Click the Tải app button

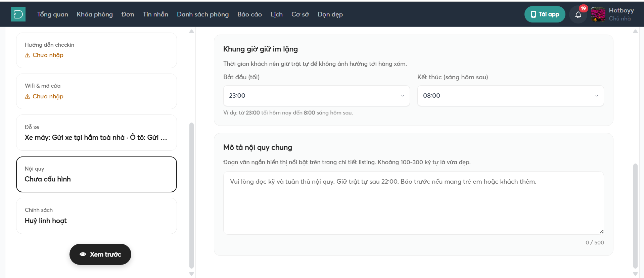pos(545,14)
